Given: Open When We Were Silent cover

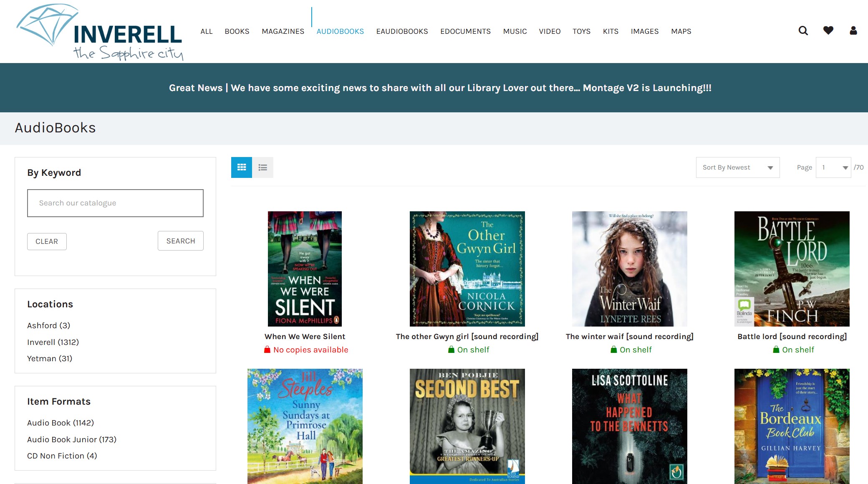Looking at the screenshot, I should click(305, 269).
